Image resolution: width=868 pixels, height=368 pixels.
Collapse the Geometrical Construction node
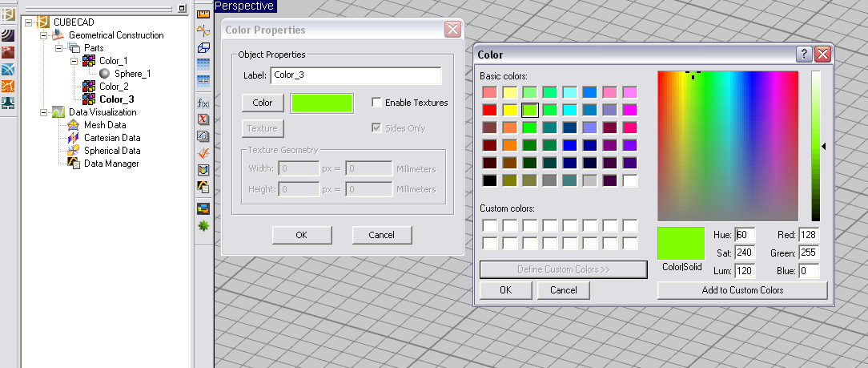pos(44,35)
